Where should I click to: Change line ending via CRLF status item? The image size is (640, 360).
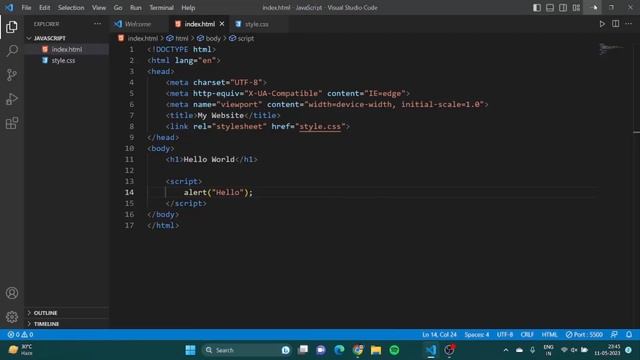(x=527, y=335)
